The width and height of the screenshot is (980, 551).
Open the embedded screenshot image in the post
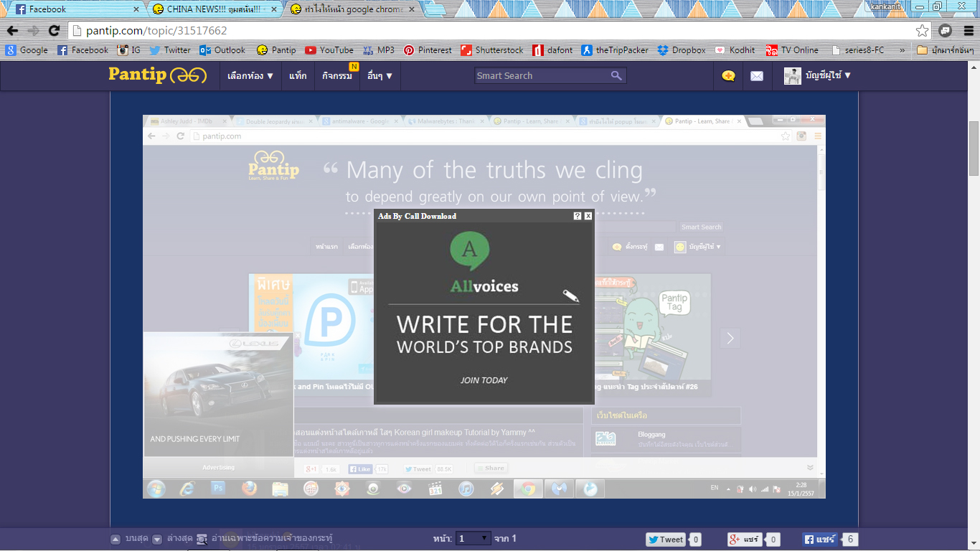[484, 306]
